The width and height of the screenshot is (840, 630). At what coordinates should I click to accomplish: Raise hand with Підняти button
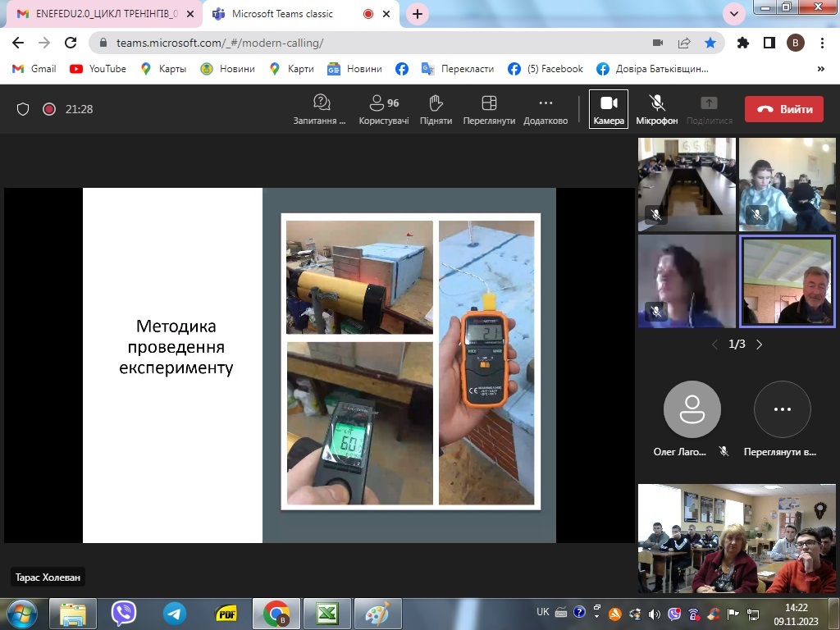tap(436, 109)
